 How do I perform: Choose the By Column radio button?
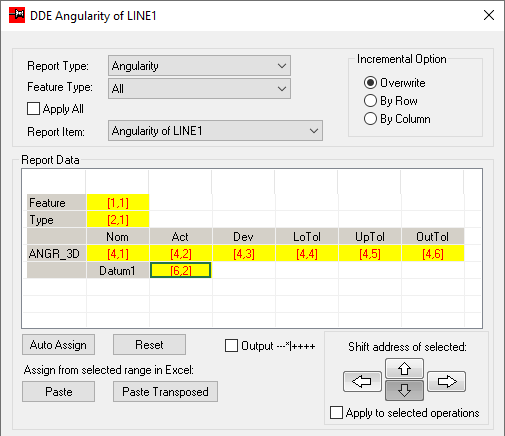[370, 119]
